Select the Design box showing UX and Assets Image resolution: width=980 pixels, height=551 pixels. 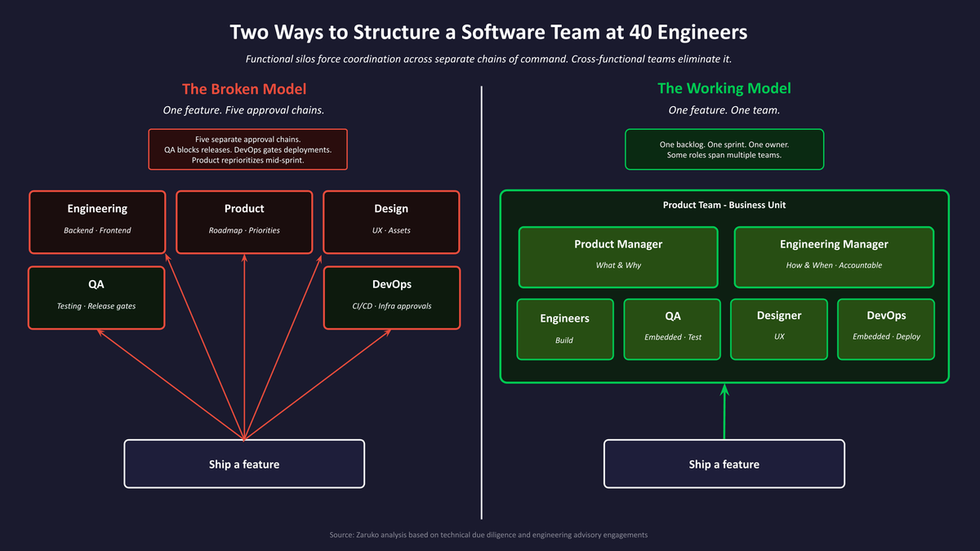point(391,221)
